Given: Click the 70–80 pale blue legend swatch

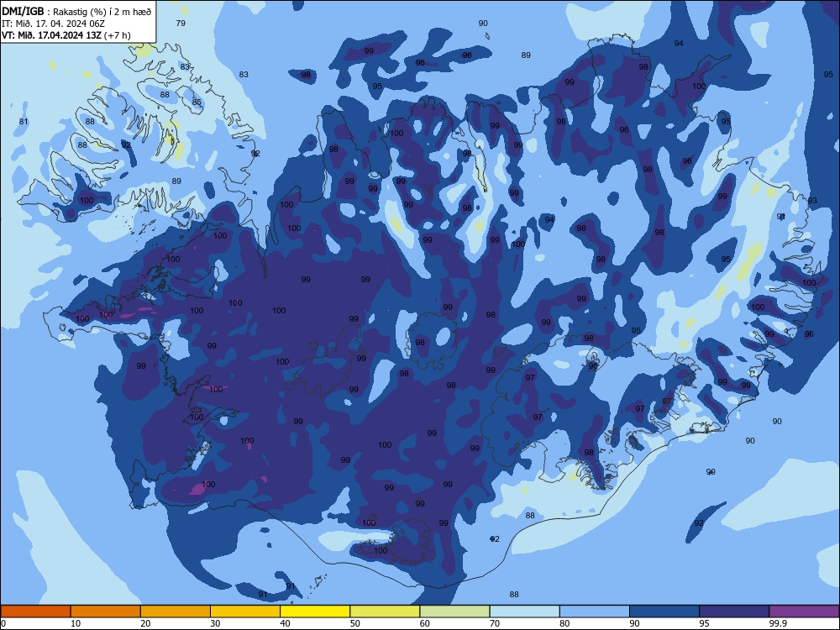Looking at the screenshot, I should (524, 612).
